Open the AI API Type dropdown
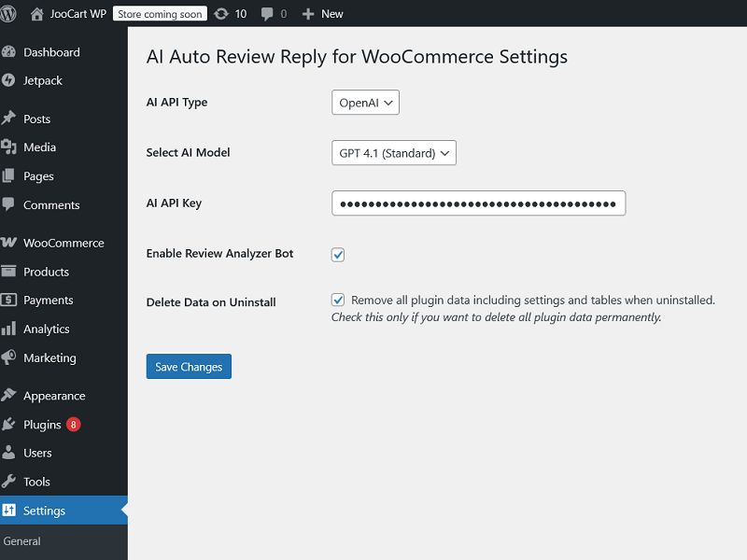Viewport: 747px width, 560px height. pos(365,103)
